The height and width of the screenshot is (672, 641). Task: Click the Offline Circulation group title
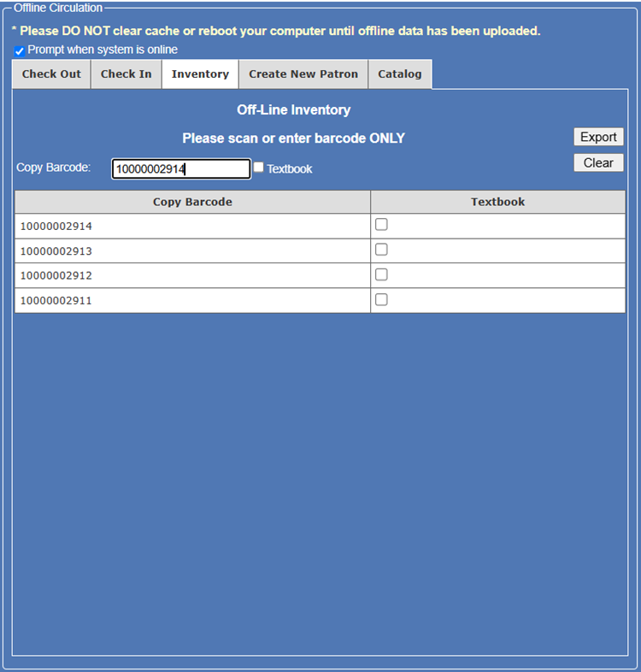click(x=58, y=8)
